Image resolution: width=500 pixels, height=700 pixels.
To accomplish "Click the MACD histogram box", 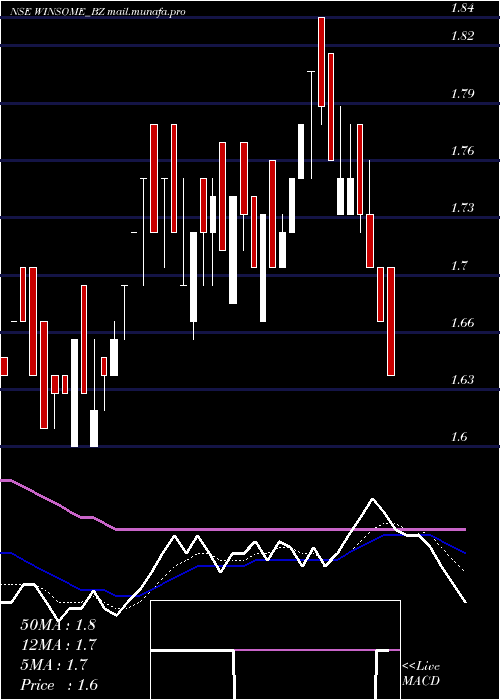I will [x=275, y=650].
